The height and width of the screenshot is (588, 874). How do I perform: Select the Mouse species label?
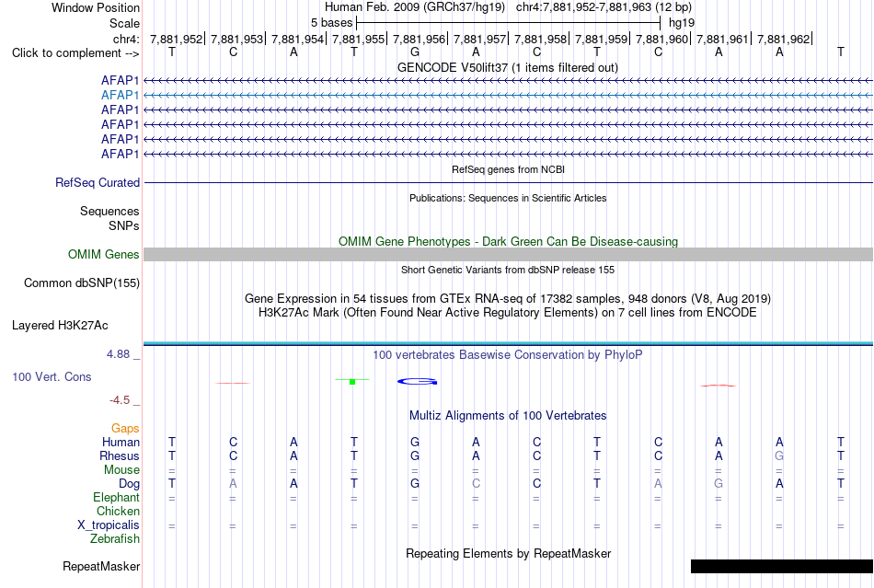121,470
